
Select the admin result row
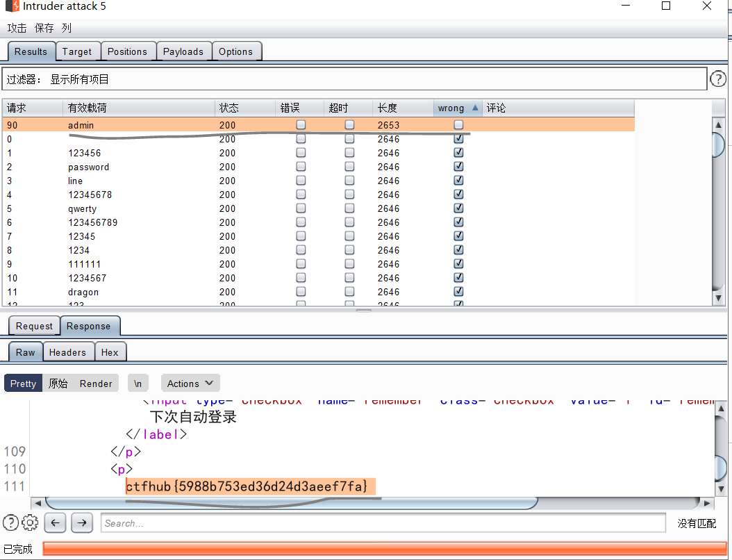click(x=318, y=124)
